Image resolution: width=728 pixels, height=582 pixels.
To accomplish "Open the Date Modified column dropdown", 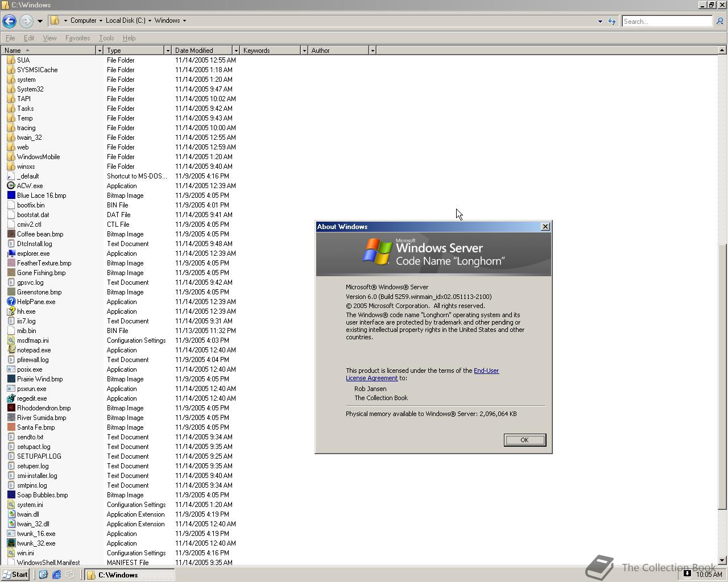I will [x=236, y=51].
